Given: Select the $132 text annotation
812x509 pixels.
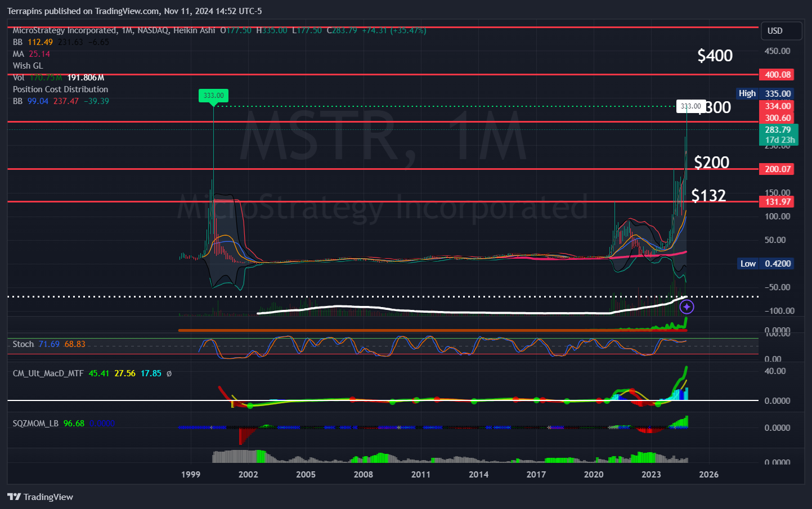Looking at the screenshot, I should [x=708, y=196].
